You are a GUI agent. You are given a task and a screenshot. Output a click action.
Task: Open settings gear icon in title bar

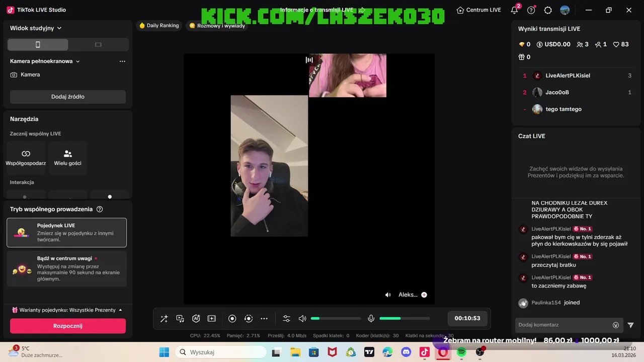pyautogui.click(x=548, y=10)
